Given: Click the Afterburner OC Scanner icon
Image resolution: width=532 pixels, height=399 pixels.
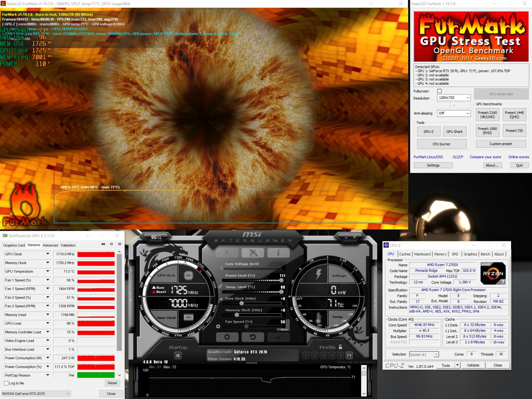Looking at the screenshot, I should click(156, 237).
